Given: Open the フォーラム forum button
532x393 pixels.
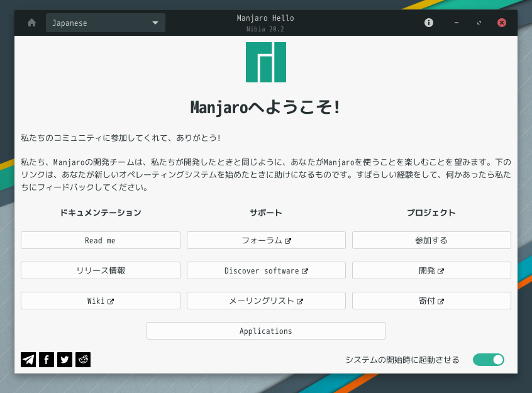Looking at the screenshot, I should [267, 240].
